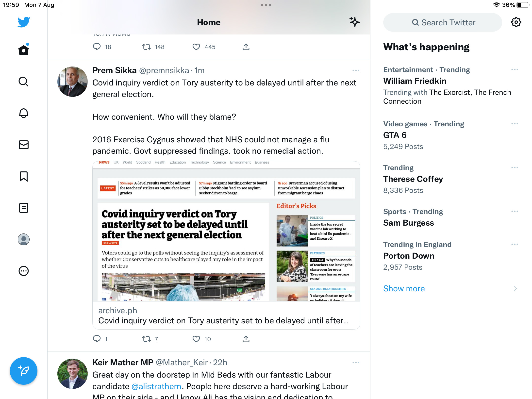Open the Home feed icon in sidebar
The width and height of the screenshot is (532, 399).
click(x=24, y=50)
